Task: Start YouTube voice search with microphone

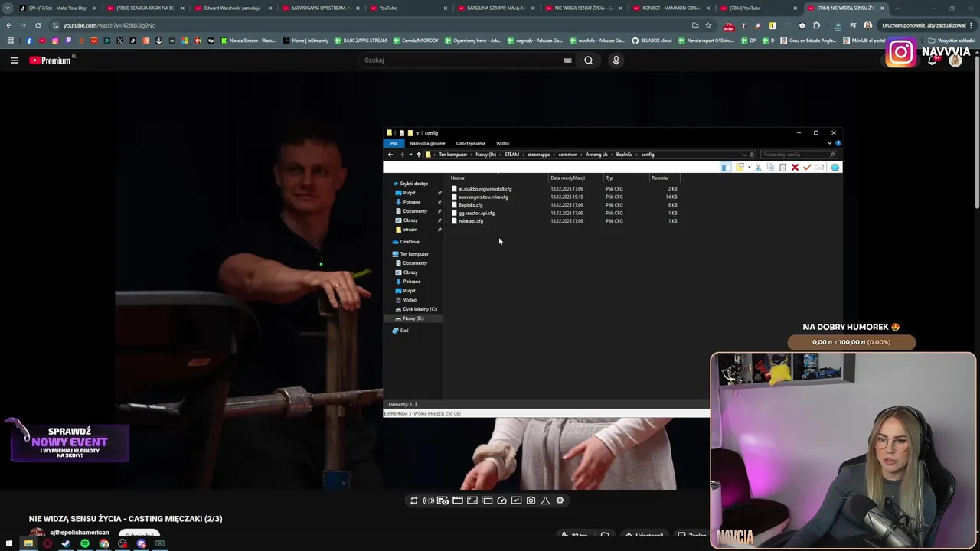Action: tap(616, 60)
